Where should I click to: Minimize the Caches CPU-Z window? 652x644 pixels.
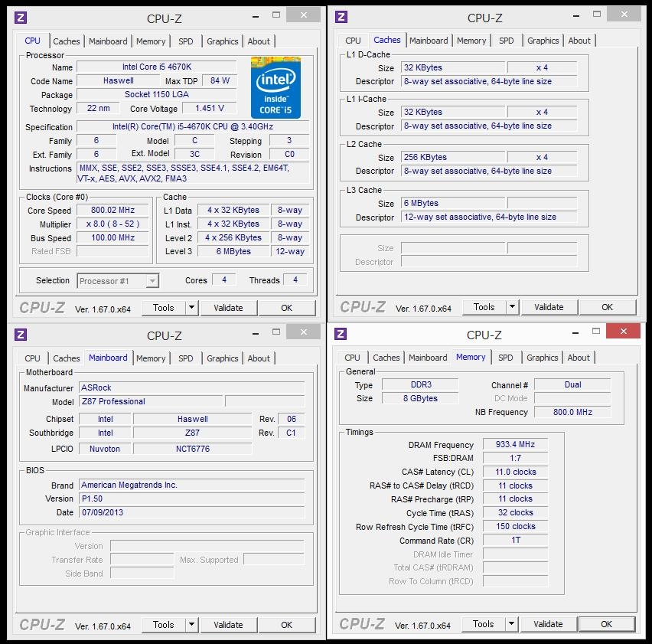click(x=576, y=16)
